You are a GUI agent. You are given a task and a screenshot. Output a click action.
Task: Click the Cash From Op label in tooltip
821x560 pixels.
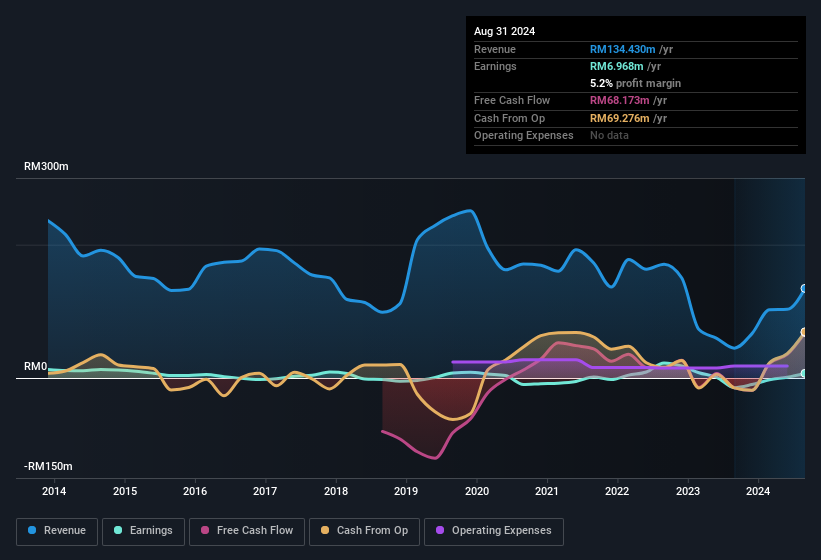click(509, 118)
